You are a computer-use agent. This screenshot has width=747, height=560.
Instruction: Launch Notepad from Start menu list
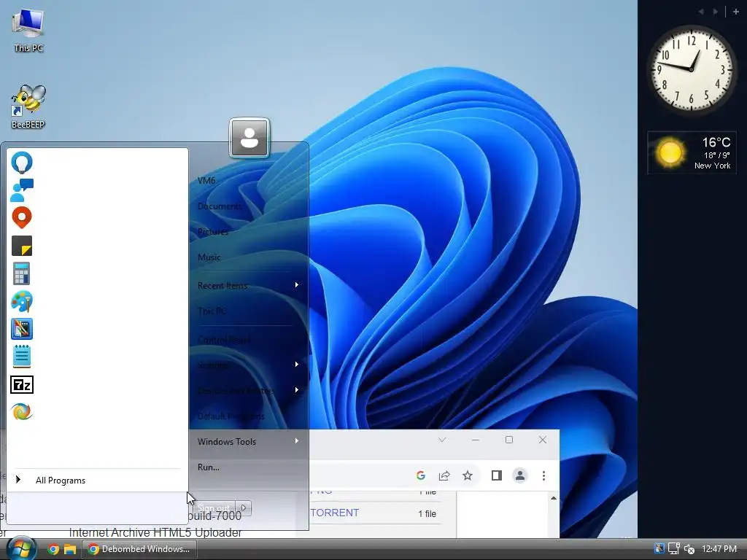click(x=21, y=357)
